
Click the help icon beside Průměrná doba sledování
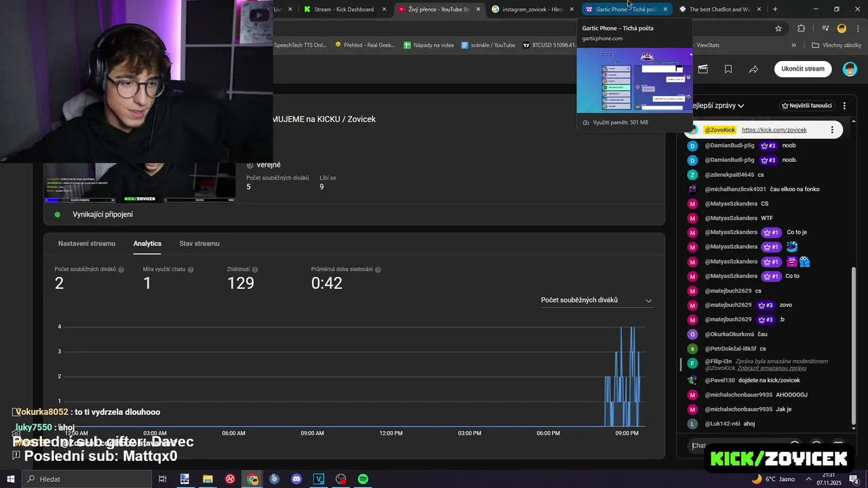(378, 269)
